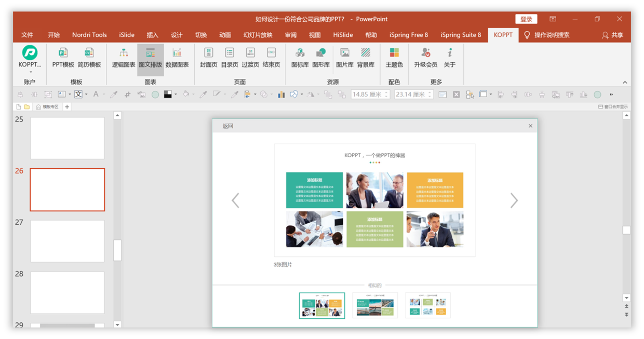Open the 图形库 shape library
Screen dimensions: 644x339
(321, 57)
